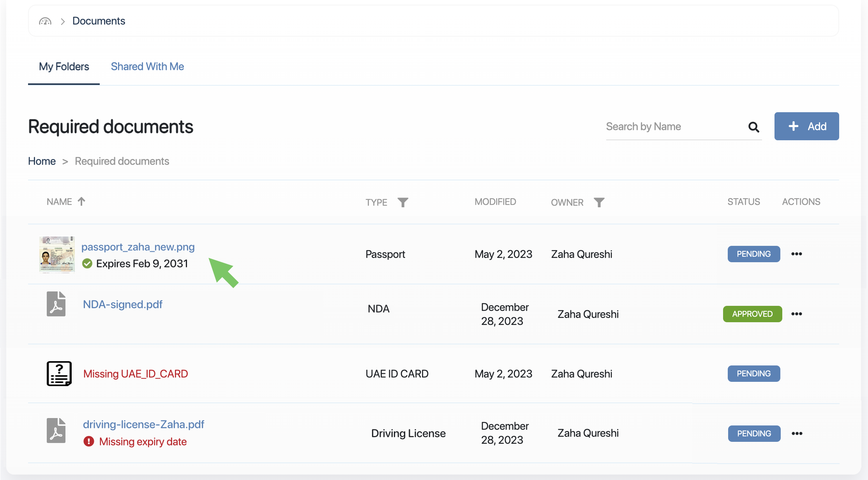Image resolution: width=868 pixels, height=480 pixels.
Task: Click the dashboard home icon in breadcrumb
Action: [45, 21]
